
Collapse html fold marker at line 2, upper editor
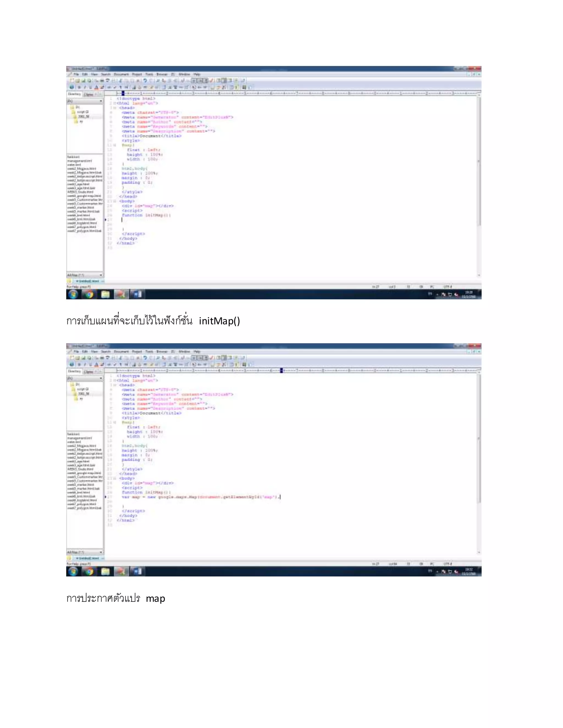click(x=114, y=103)
